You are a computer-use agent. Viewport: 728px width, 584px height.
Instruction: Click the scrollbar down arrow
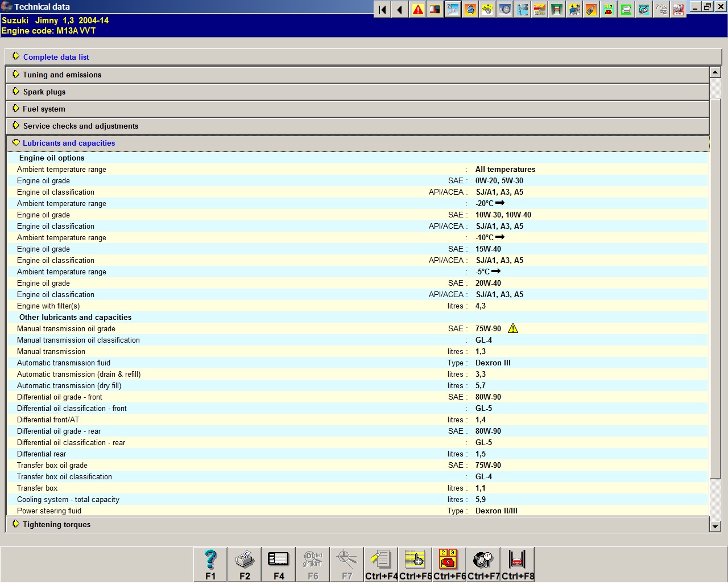[x=715, y=527]
